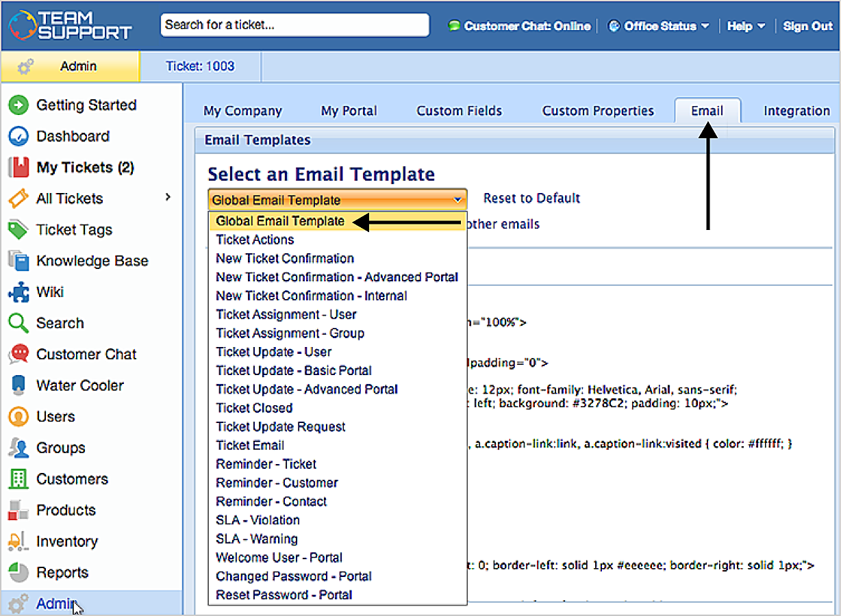841x616 pixels.
Task: Open the Office Status dropdown arrow
Action: click(704, 26)
